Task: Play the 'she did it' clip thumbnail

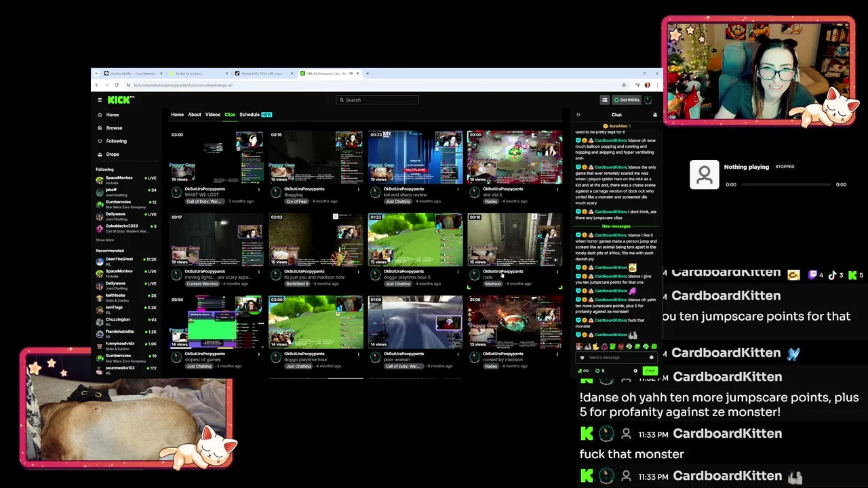Action: pyautogui.click(x=514, y=157)
